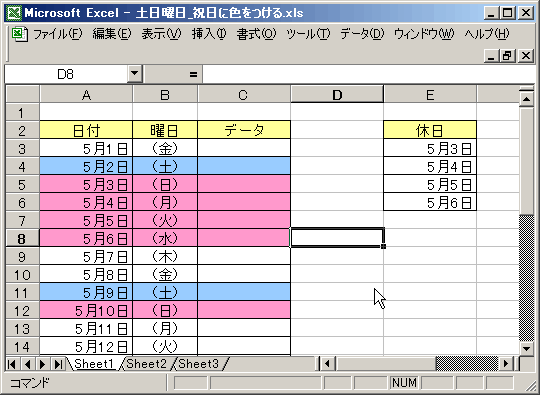Select column E header
The height and width of the screenshot is (395, 540).
tap(430, 95)
